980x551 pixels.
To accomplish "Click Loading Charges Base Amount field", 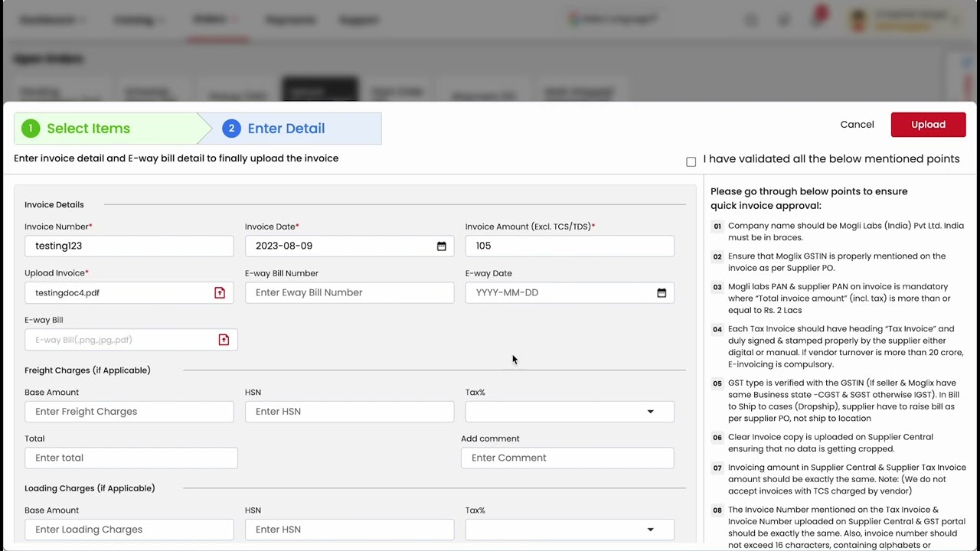I will pos(129,530).
